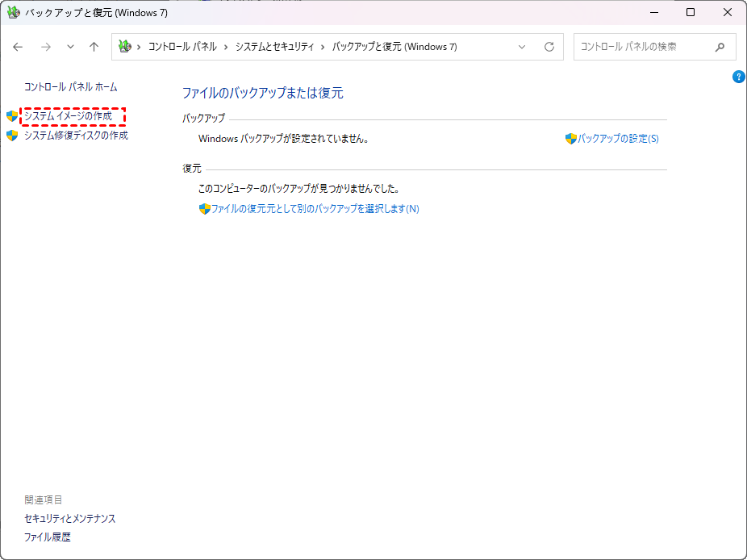Viewport: 747px width, 560px height.
Task: Click the back navigation arrow
Action: [19, 47]
